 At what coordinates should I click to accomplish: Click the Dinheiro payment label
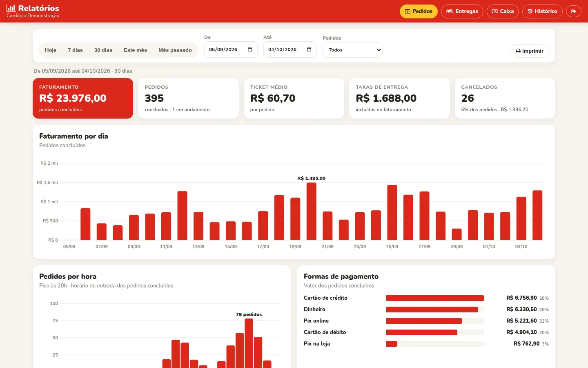(x=314, y=310)
